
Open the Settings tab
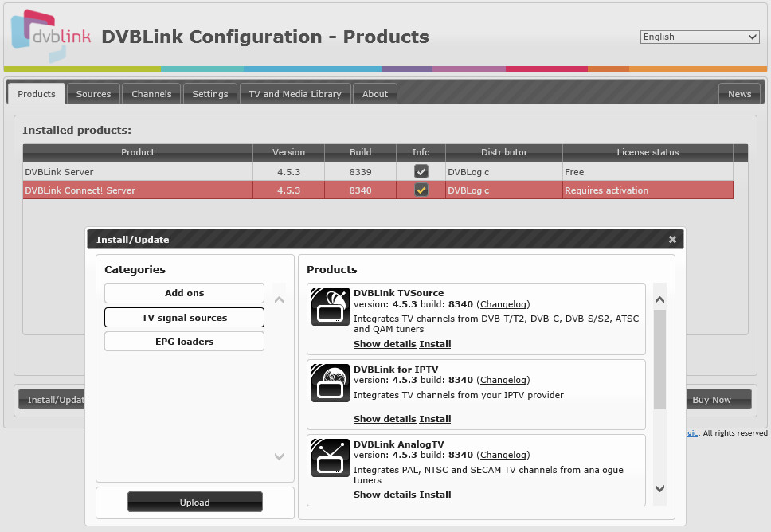(x=210, y=93)
